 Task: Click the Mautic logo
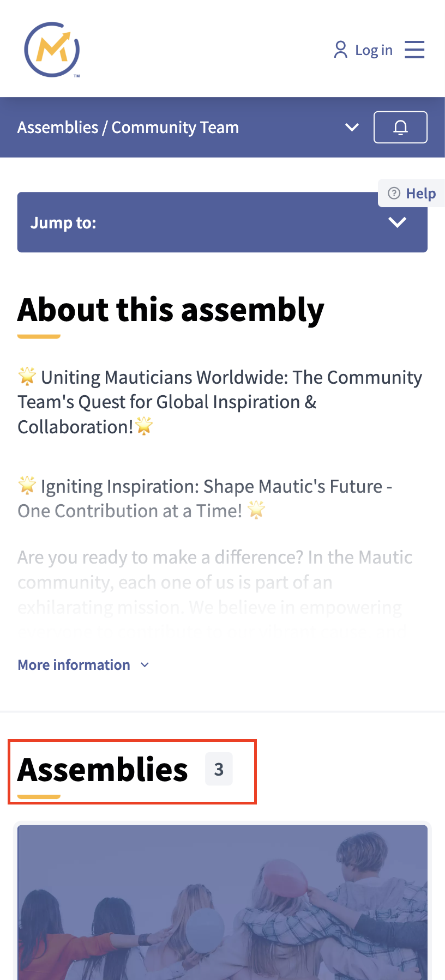(x=52, y=50)
